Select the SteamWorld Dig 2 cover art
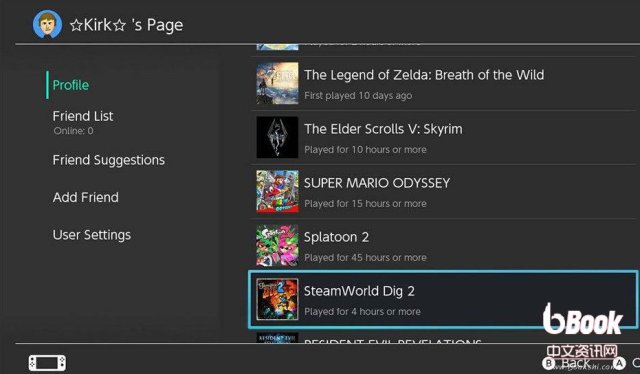 pyautogui.click(x=277, y=299)
